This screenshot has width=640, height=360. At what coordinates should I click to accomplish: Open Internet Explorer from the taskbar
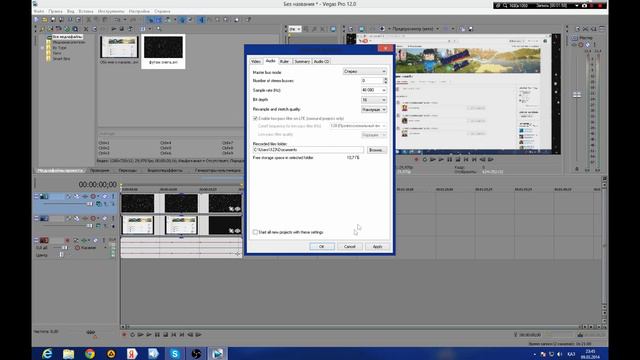click(x=47, y=353)
